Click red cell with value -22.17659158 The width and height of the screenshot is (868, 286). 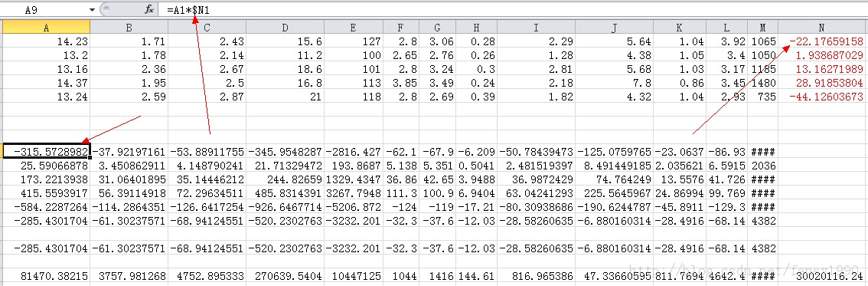[823, 41]
